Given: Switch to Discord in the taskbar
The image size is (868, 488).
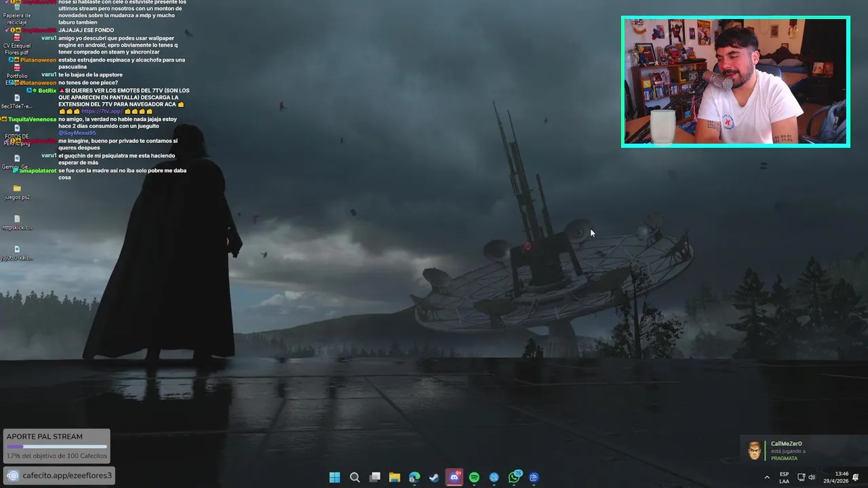Looking at the screenshot, I should coord(454,477).
